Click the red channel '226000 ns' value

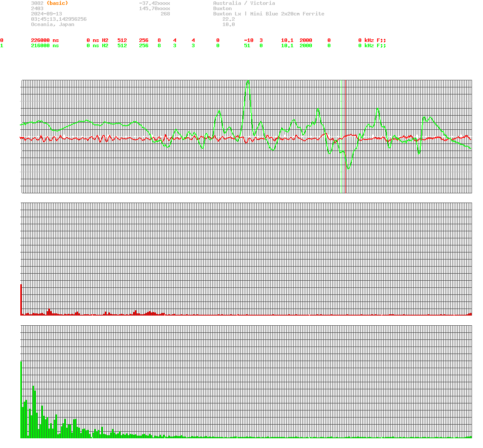coord(45,41)
